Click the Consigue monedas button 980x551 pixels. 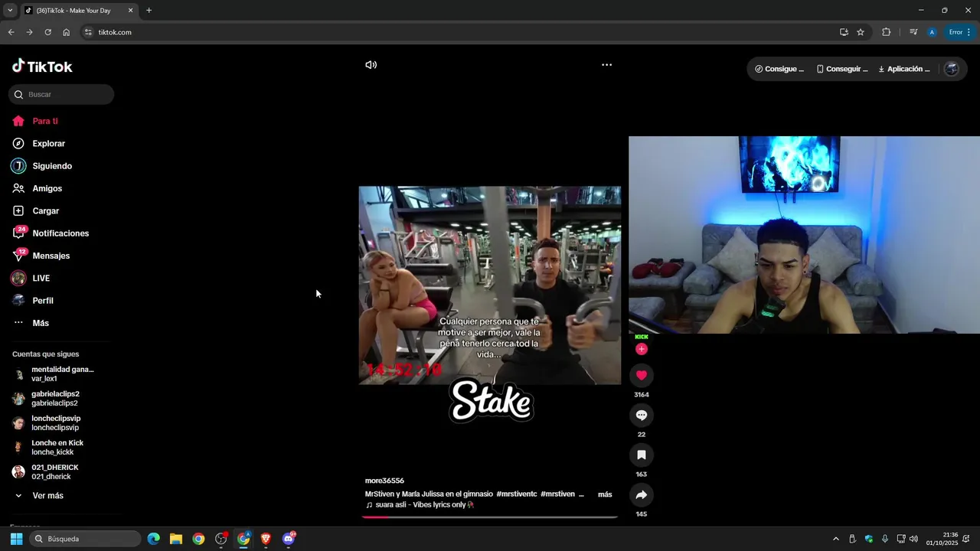click(x=779, y=69)
